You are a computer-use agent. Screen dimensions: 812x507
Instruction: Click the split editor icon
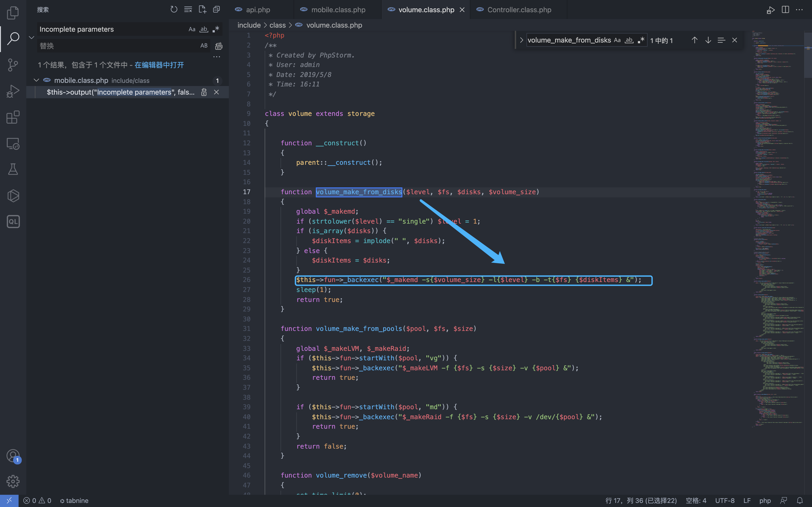point(785,10)
